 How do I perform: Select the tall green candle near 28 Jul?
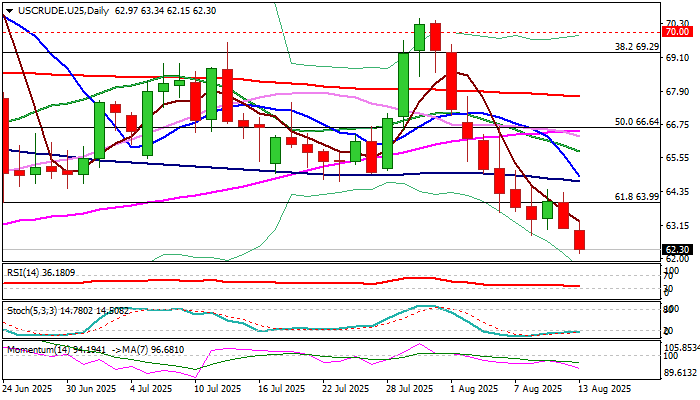pos(403,83)
